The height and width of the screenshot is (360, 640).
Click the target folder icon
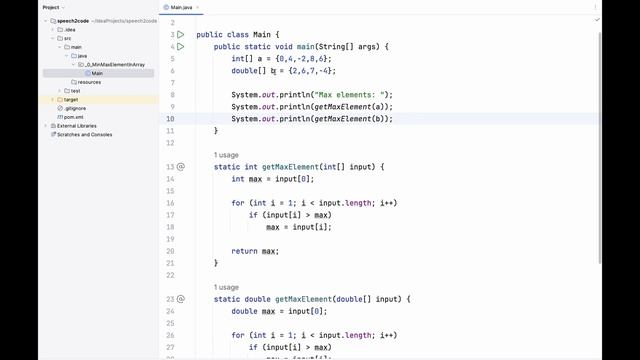pos(60,100)
